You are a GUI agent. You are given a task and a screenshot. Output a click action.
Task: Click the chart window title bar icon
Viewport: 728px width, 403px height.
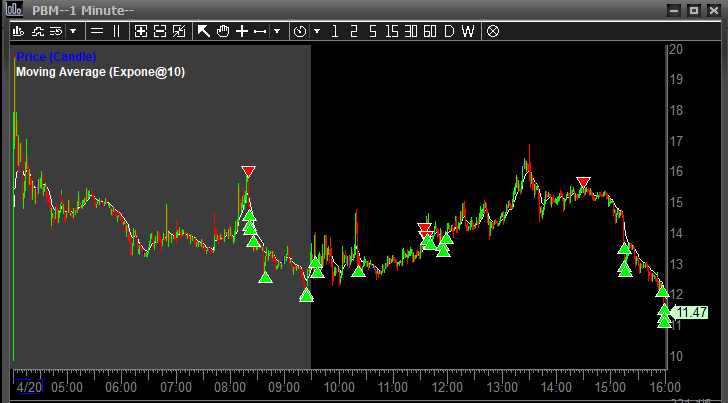tap(14, 9)
